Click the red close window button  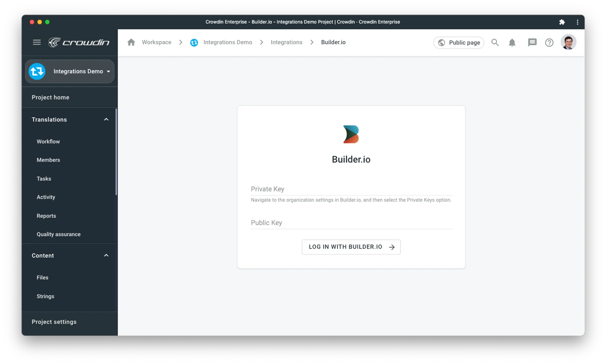[x=32, y=22]
